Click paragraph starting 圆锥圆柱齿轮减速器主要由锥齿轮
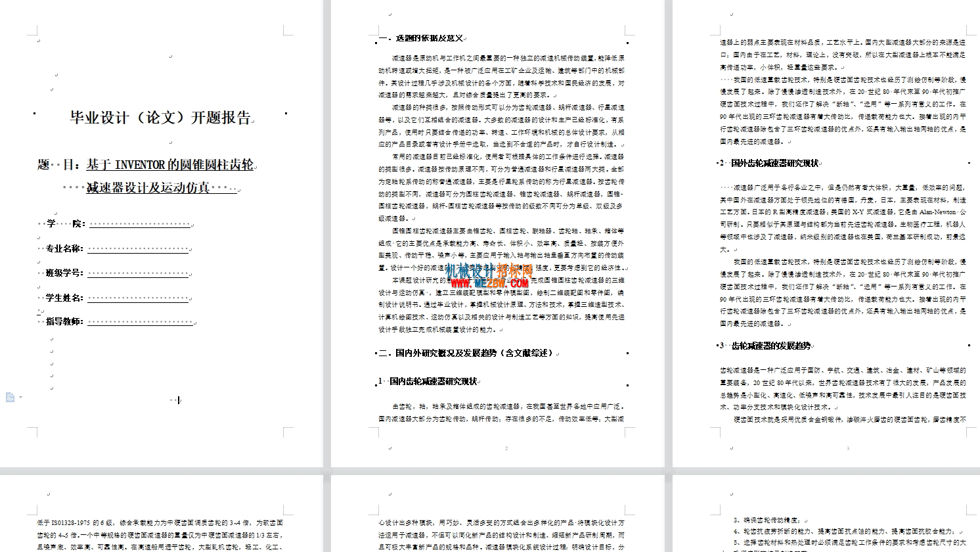980x552 pixels. [501, 249]
